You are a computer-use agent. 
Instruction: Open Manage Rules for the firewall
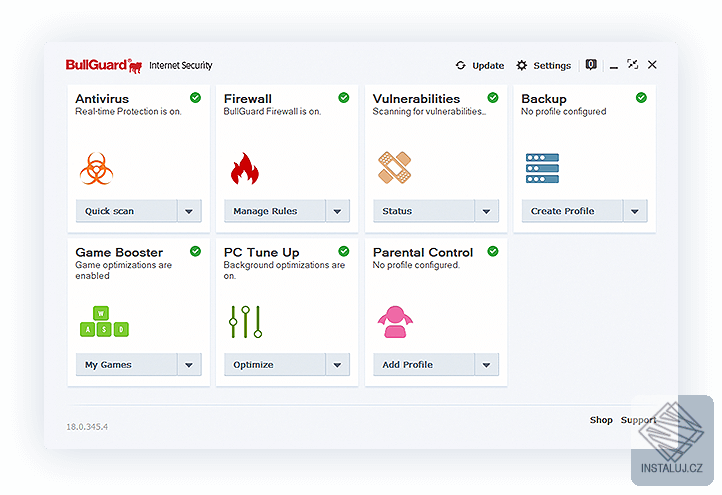(x=275, y=211)
